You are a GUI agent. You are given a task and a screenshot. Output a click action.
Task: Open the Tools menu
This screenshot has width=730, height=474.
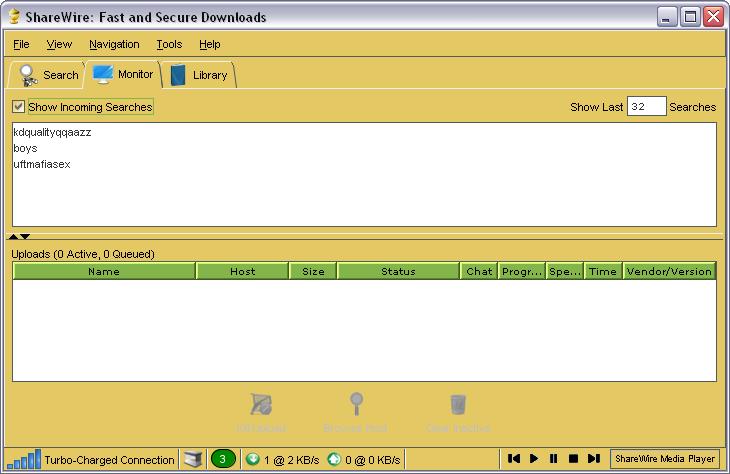[169, 44]
